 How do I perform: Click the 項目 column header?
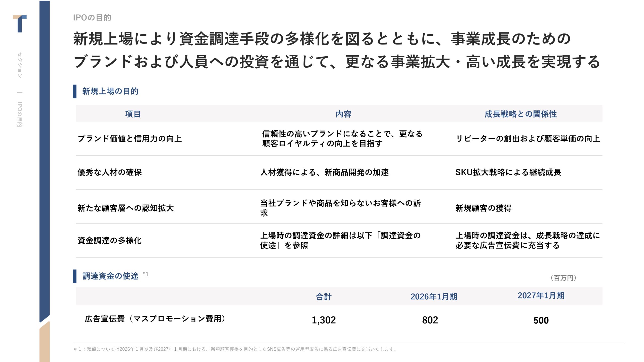[133, 114]
